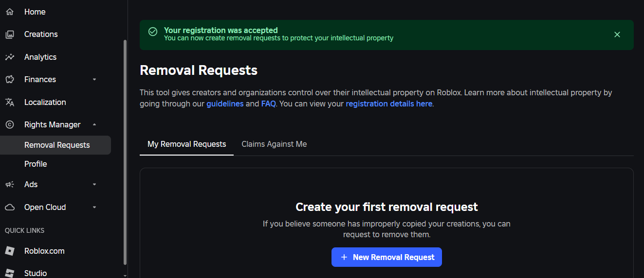The height and width of the screenshot is (278, 644).
Task: Expand the Ads submenu arrow
Action: pyautogui.click(x=94, y=185)
